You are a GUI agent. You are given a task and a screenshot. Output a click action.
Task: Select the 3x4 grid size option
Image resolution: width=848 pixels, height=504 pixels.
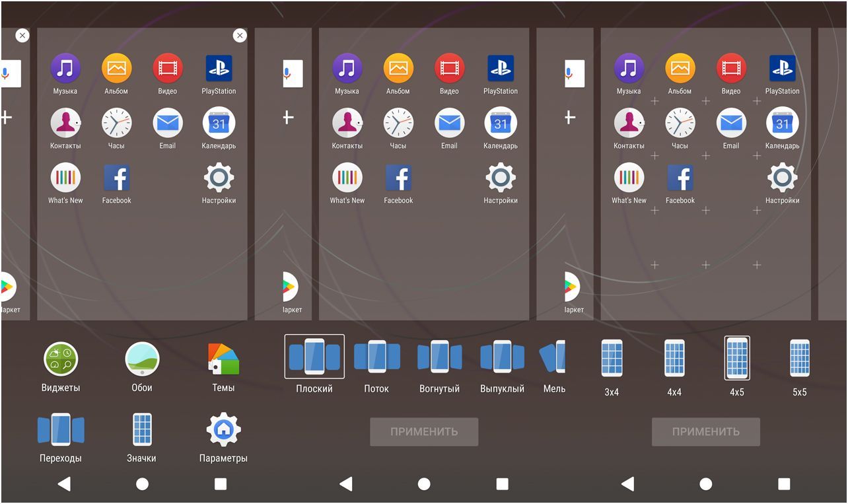coord(611,359)
